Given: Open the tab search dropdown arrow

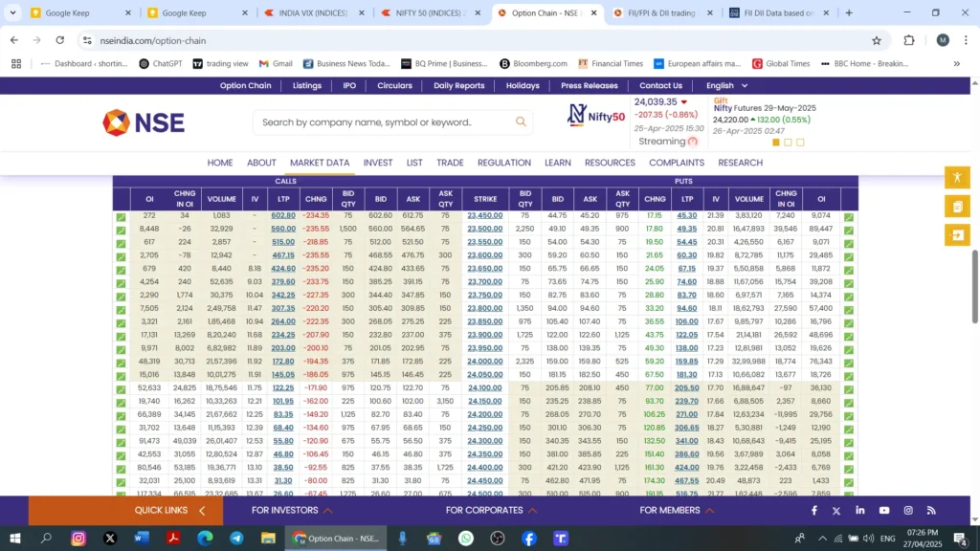Looking at the screenshot, I should coord(12,12).
